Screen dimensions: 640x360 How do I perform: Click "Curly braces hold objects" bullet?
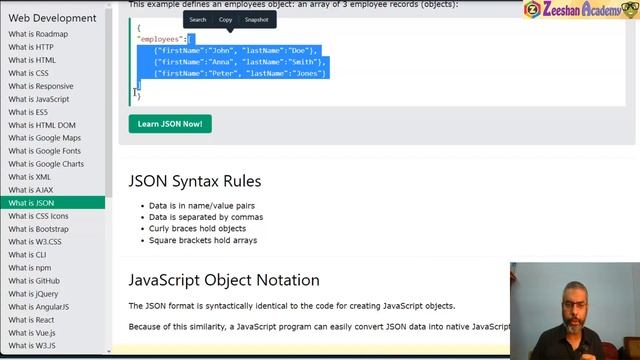198,229
